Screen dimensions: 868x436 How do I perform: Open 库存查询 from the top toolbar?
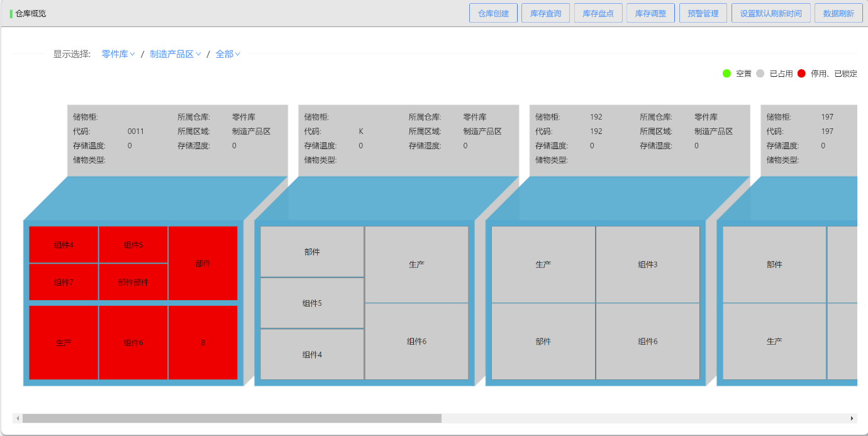coord(545,13)
